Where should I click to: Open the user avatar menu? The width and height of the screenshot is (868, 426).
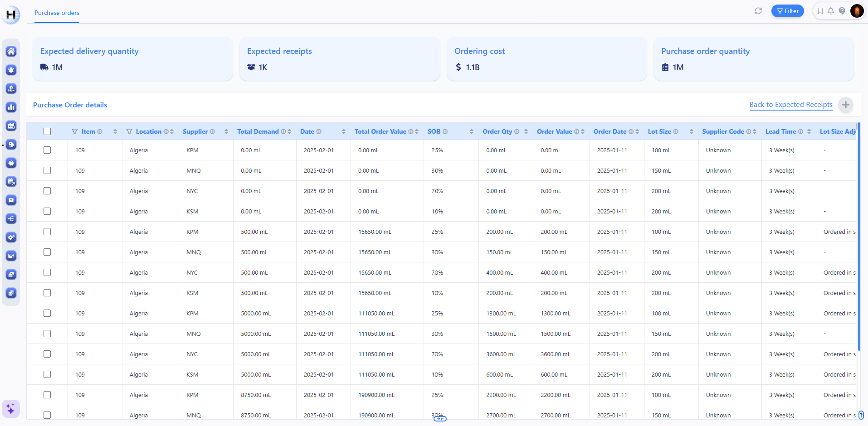pos(857,11)
